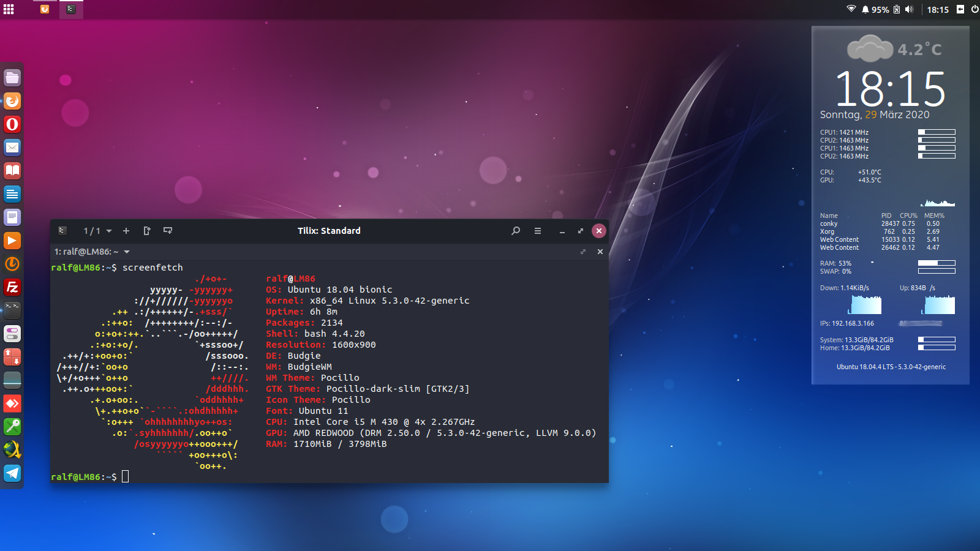Expand the terminal title ralf@LM86 dropdown
This screenshot has height=551, width=980.
pos(92,252)
